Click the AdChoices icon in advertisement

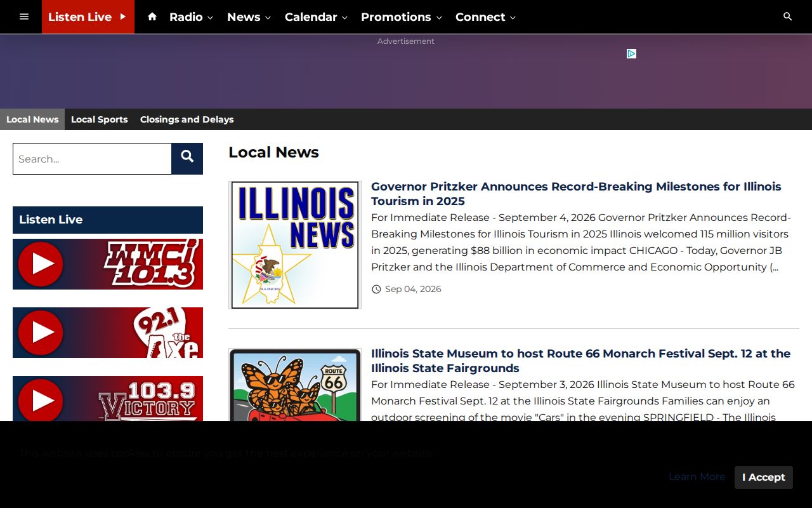[x=632, y=54]
